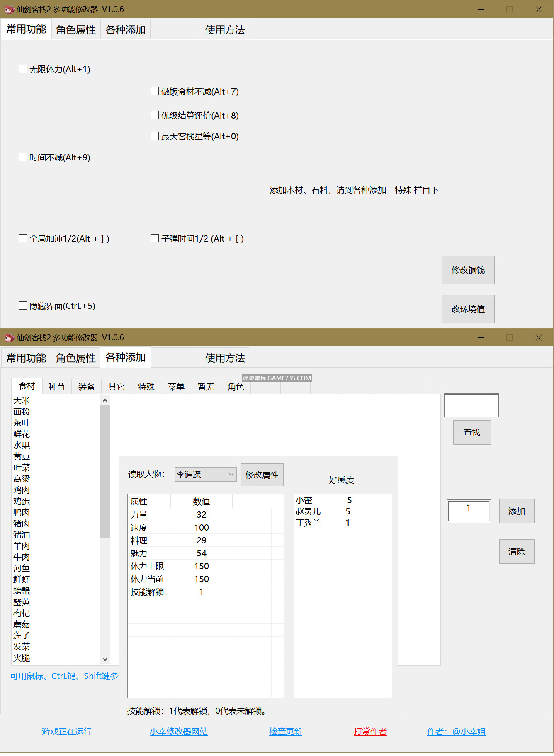Click the ingredient list scroll-up arrow
Image resolution: width=554 pixels, height=756 pixels.
(x=105, y=400)
